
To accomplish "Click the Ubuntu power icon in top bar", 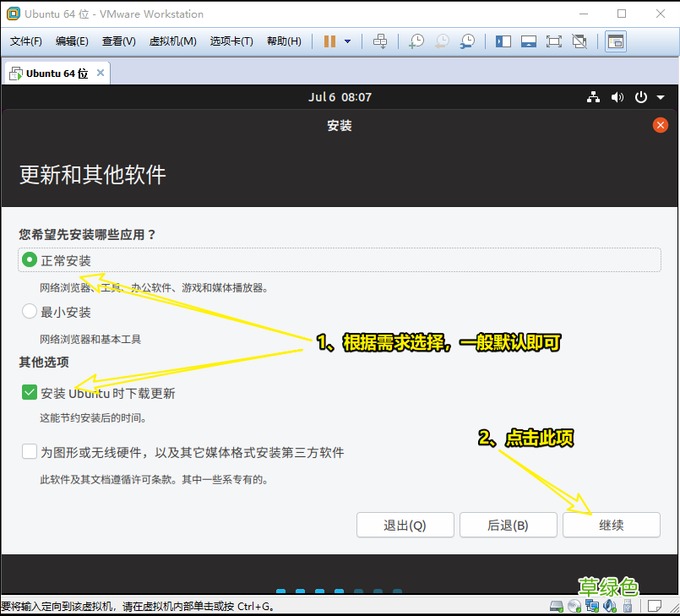I will tap(641, 97).
